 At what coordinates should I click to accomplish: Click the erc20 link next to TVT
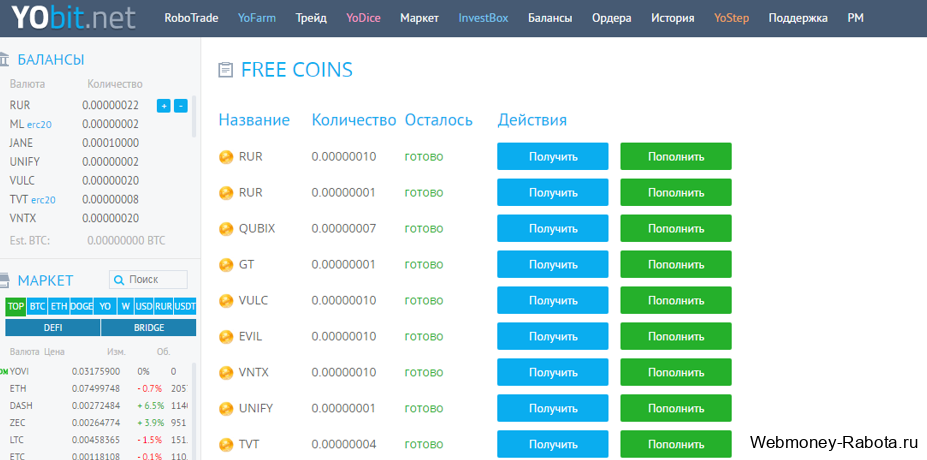43,200
